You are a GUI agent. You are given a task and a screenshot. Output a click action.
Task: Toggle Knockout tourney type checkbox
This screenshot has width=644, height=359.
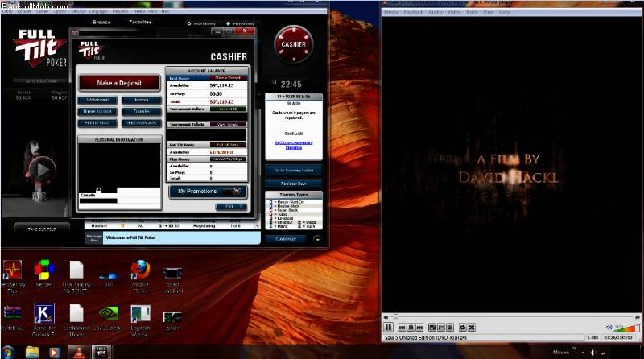[270, 218]
